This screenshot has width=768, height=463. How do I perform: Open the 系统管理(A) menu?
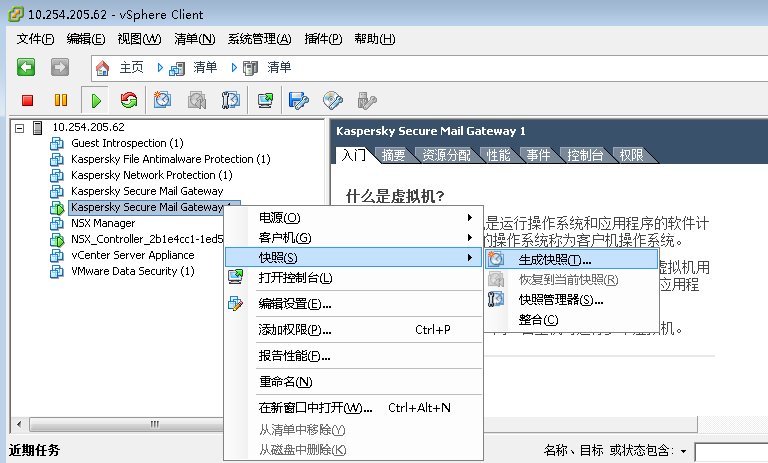(x=260, y=39)
